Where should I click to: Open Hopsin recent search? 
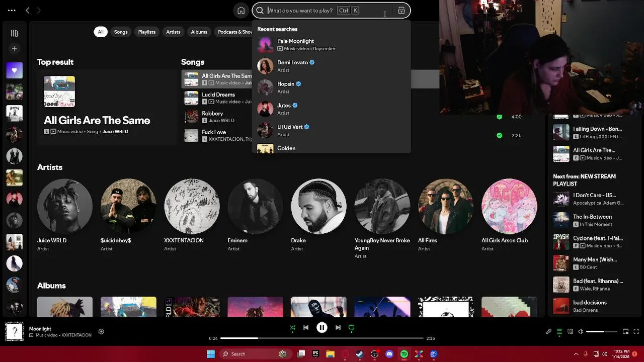[331, 87]
